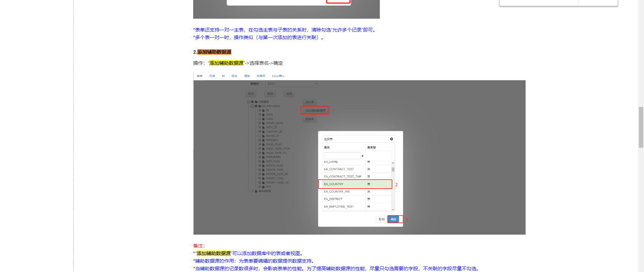Switch to the 表单 tab

coord(199,76)
